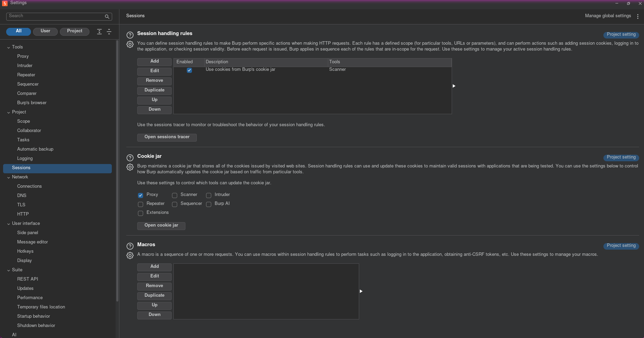
Task: Sort rules by Description column header
Action: point(266,62)
